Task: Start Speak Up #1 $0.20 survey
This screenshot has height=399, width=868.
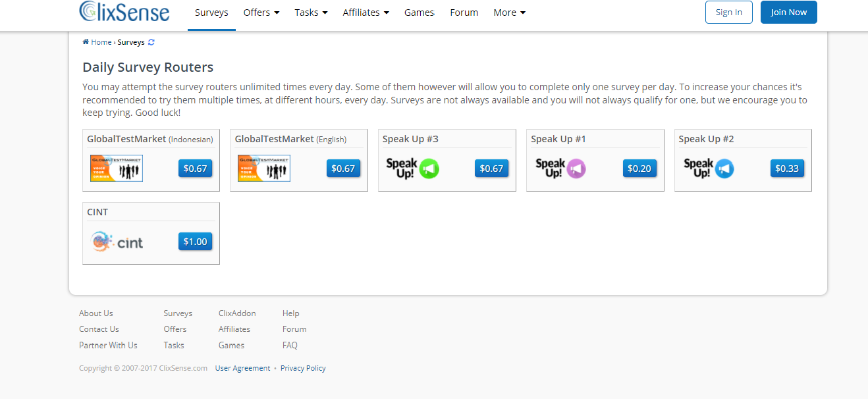Action: pyautogui.click(x=639, y=169)
